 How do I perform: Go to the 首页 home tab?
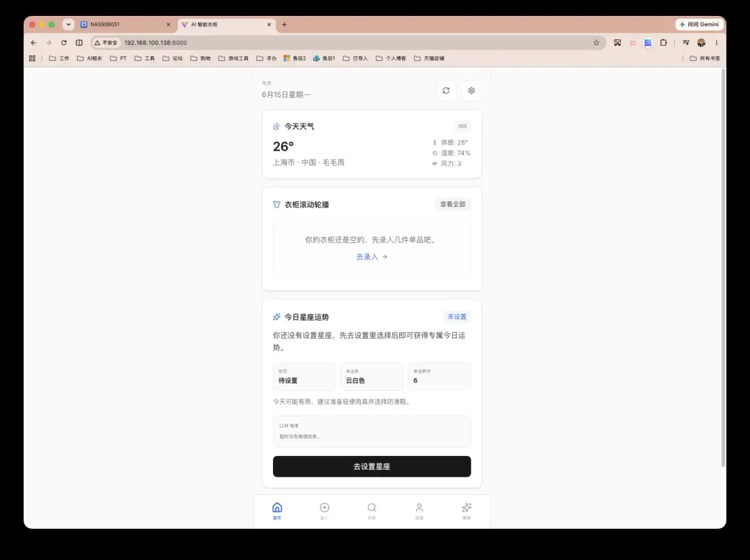[x=277, y=511]
